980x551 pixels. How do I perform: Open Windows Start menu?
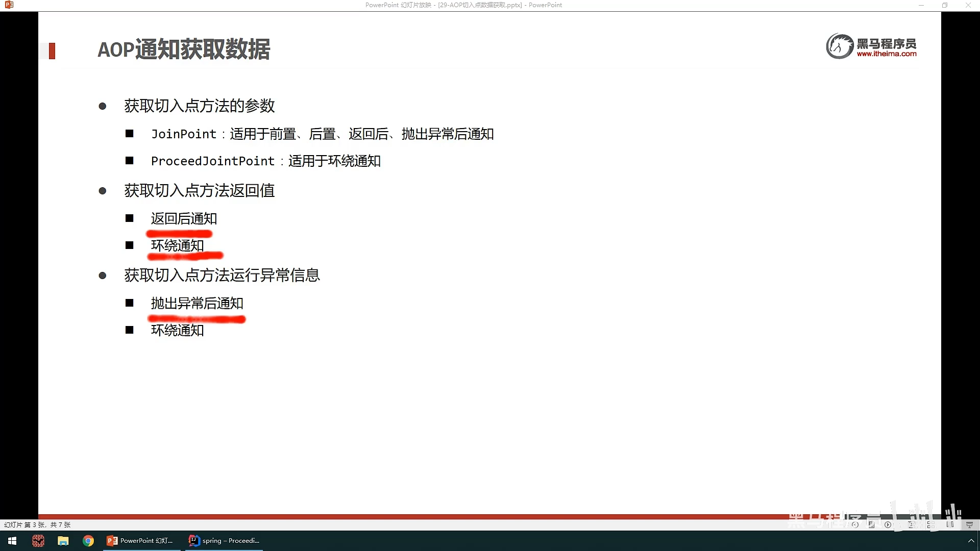pos(12,541)
